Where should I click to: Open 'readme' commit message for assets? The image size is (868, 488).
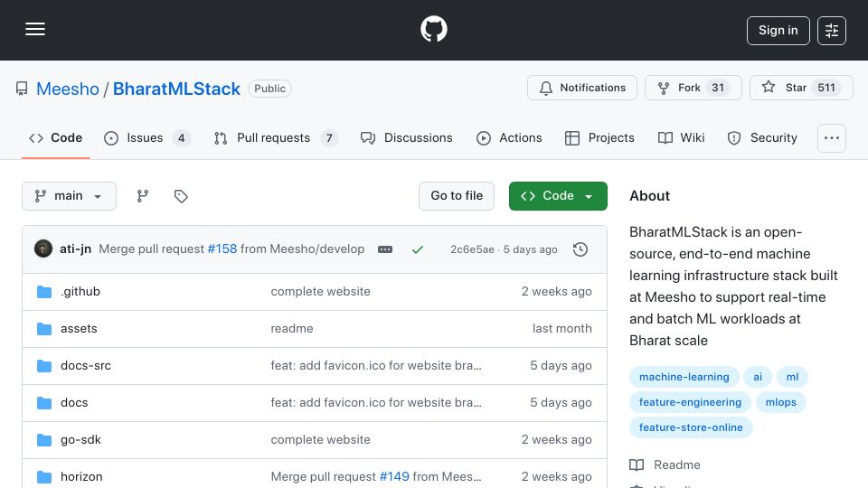292,329
